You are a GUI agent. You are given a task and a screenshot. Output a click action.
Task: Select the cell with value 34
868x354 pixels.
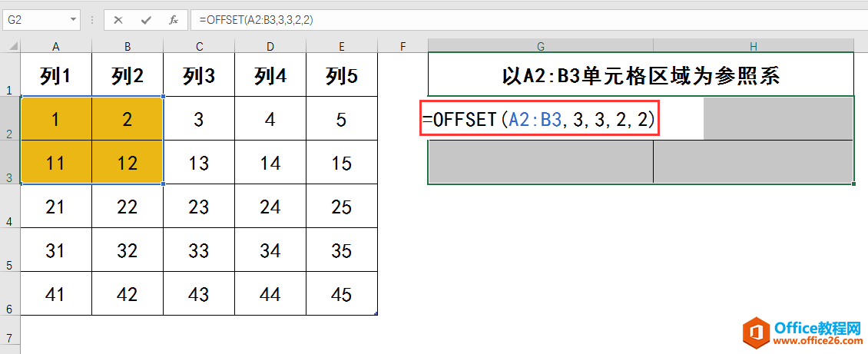[x=270, y=250]
